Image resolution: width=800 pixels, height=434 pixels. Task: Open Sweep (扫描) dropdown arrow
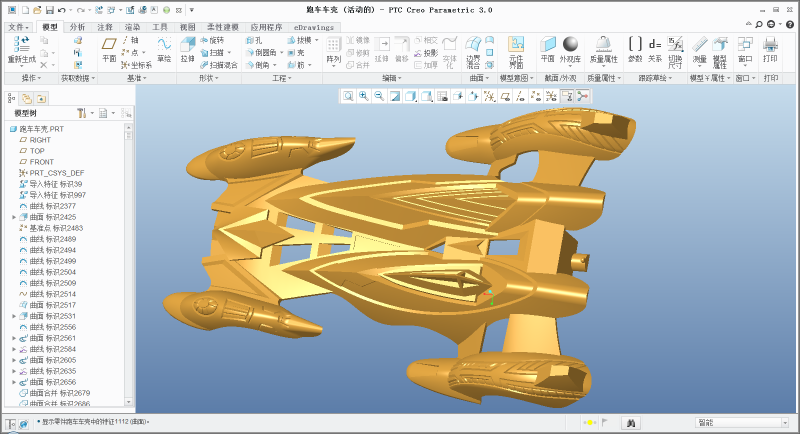229,53
